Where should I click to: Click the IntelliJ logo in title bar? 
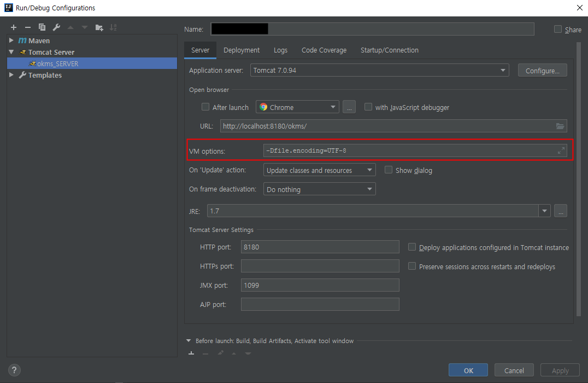(x=9, y=8)
